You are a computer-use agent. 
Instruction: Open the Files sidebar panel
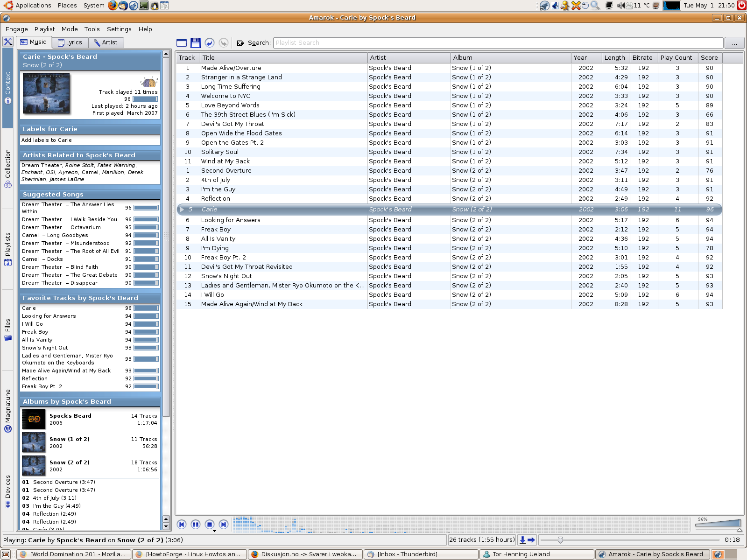[7, 329]
